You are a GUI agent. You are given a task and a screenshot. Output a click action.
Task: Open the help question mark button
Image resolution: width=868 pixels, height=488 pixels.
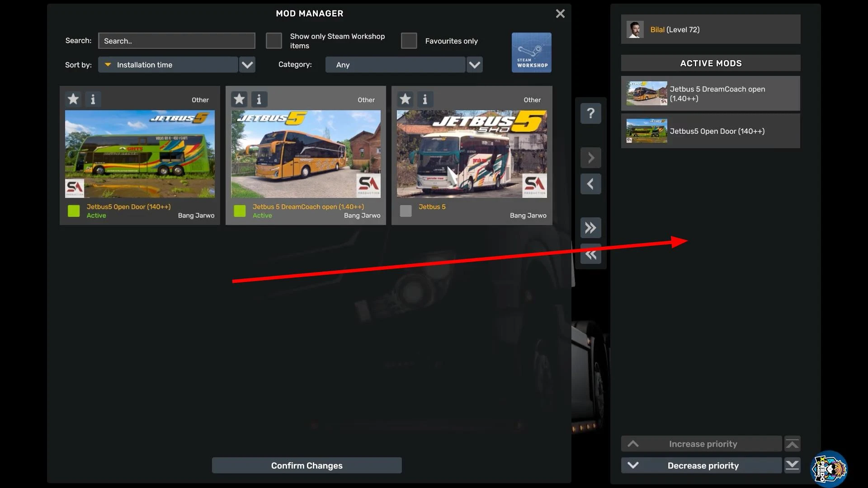591,113
